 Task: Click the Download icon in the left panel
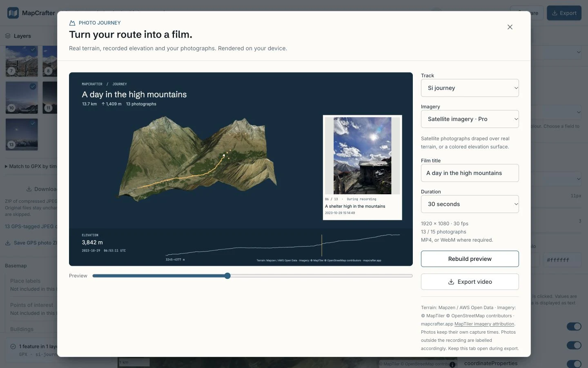(x=29, y=189)
